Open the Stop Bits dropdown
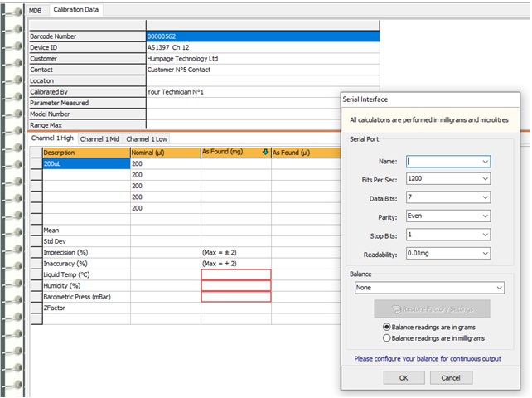The height and width of the screenshot is (398, 532). coord(485,235)
